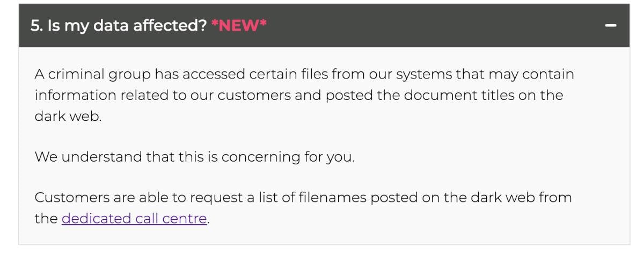Click the words "dark web." ending first paragraph
The width and height of the screenshot is (644, 260).
click(x=68, y=116)
